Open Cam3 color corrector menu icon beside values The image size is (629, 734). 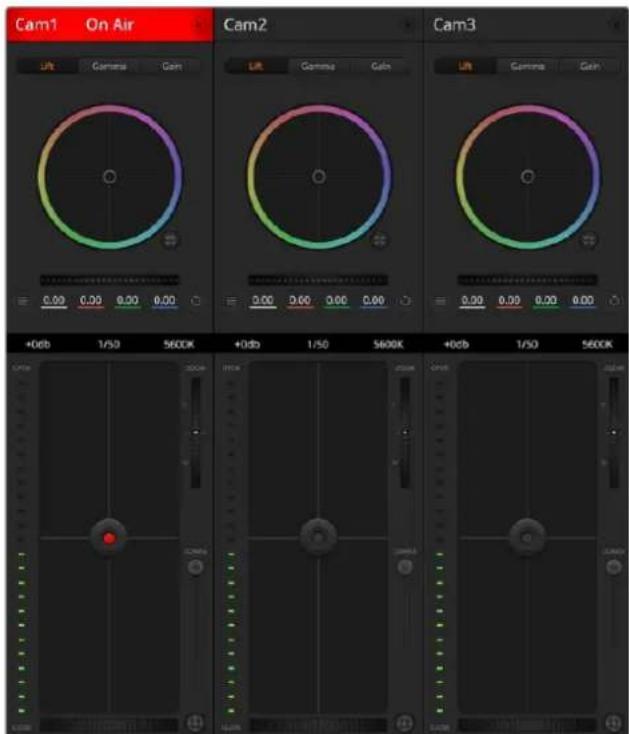(x=440, y=301)
